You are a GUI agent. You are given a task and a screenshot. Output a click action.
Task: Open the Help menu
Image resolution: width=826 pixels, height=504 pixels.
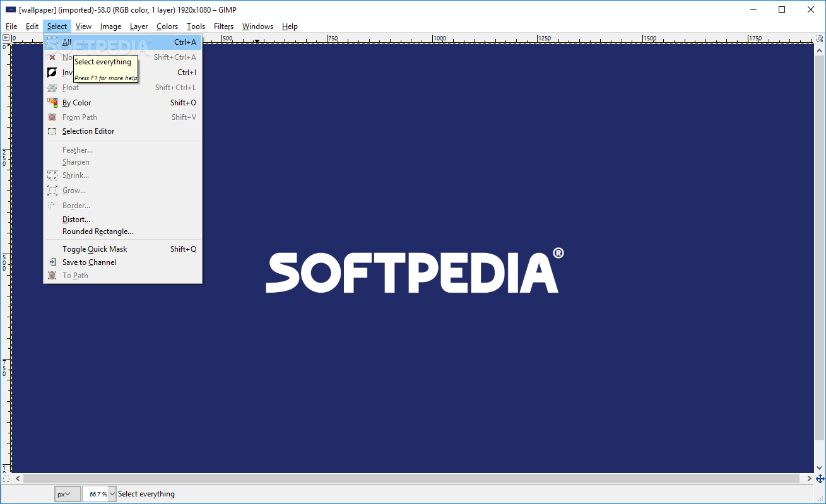tap(290, 26)
